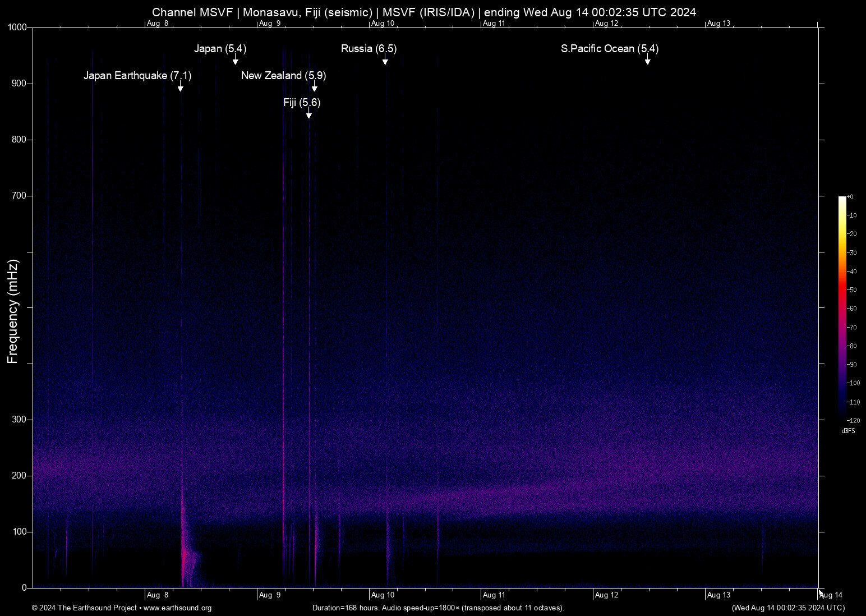Click the Aug 10 date on bottom axis
The image size is (866, 616).
(x=383, y=595)
